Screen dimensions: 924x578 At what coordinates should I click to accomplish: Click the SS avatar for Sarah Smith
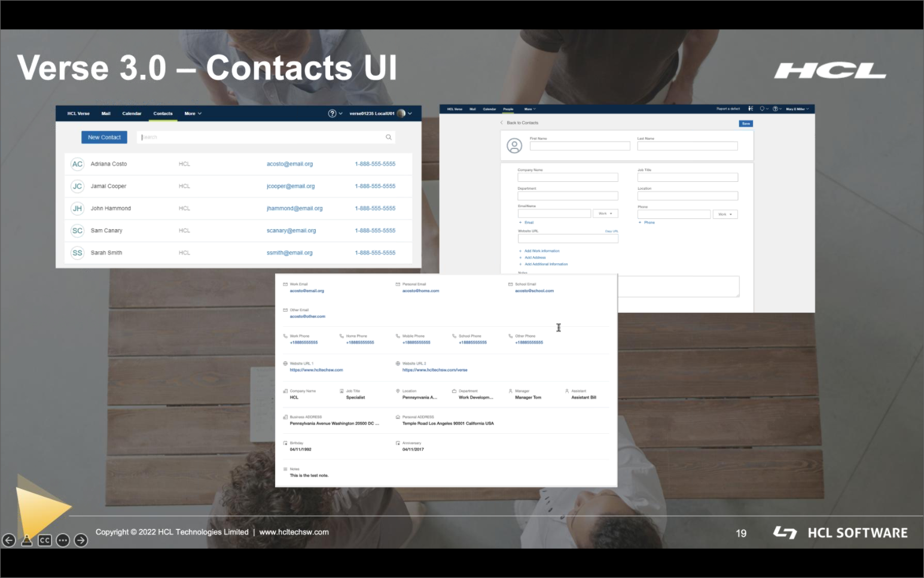point(77,253)
